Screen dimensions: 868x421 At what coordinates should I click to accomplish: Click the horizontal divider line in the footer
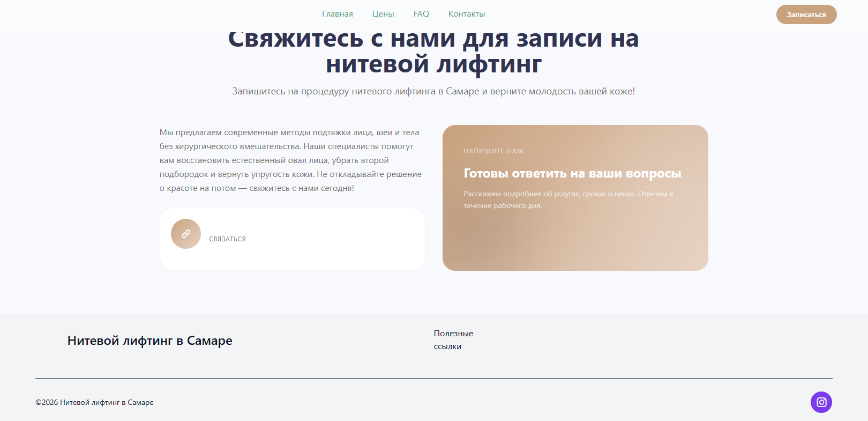click(433, 378)
